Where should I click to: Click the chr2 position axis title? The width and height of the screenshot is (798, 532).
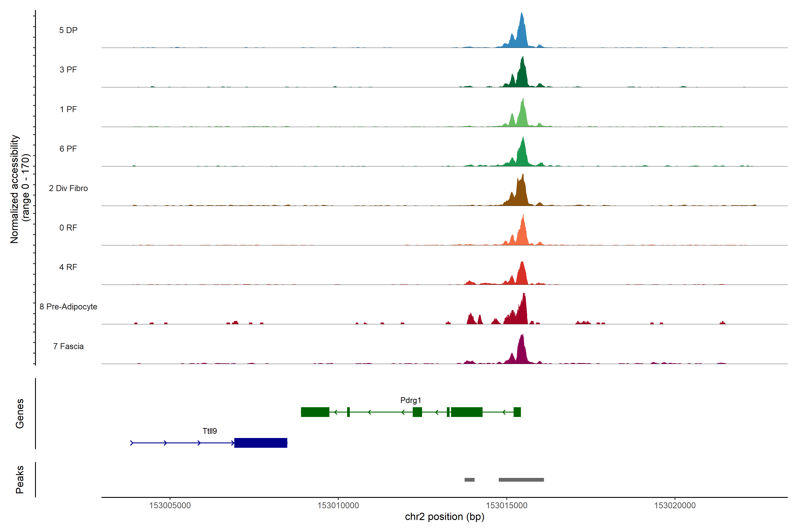[444, 517]
